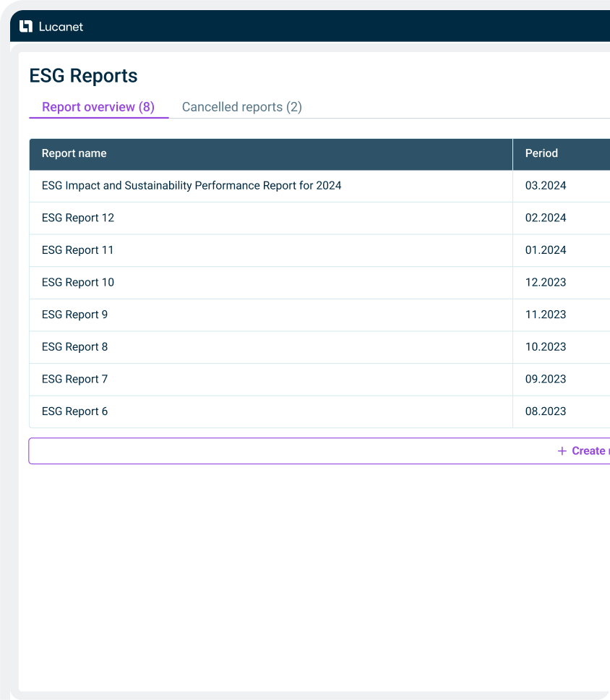The image size is (610, 700).
Task: Click the plus icon beside Create
Action: point(562,451)
